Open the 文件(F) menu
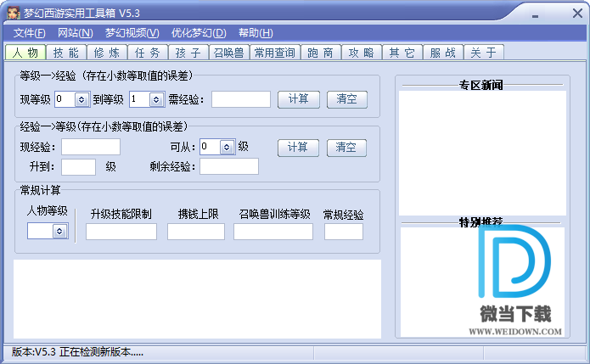The width and height of the screenshot is (590, 364). coord(30,33)
